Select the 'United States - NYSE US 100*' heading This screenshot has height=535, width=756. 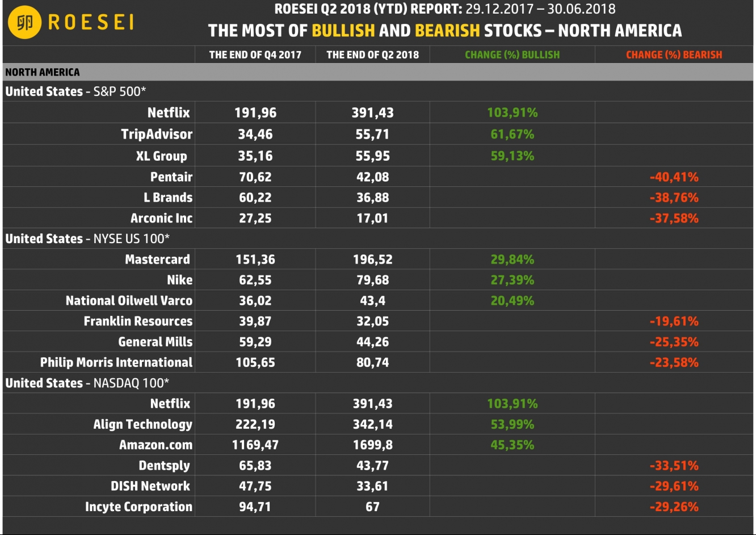pyautogui.click(x=88, y=239)
